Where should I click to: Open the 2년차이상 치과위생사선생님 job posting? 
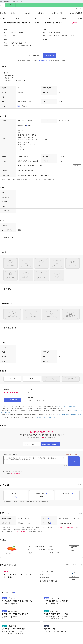point(18,576)
